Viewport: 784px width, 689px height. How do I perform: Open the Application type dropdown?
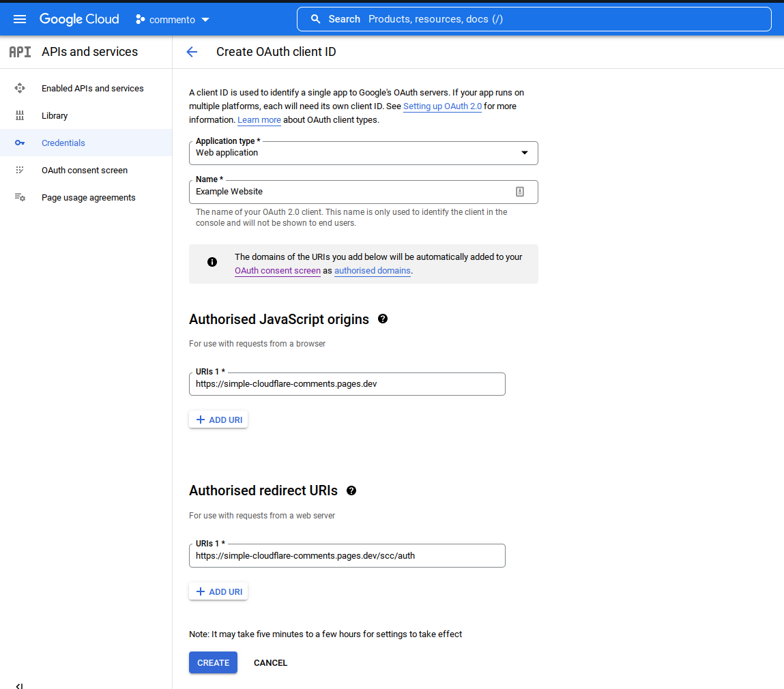click(x=525, y=153)
